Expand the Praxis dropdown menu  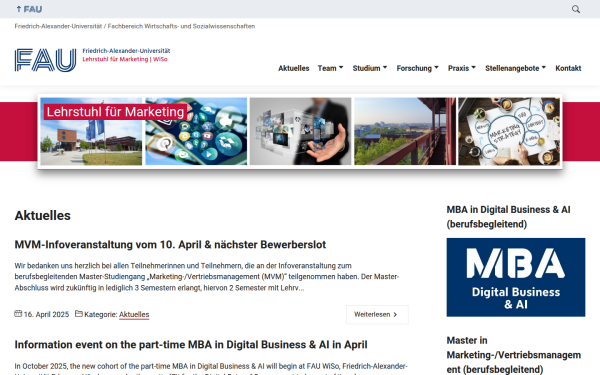coord(462,68)
